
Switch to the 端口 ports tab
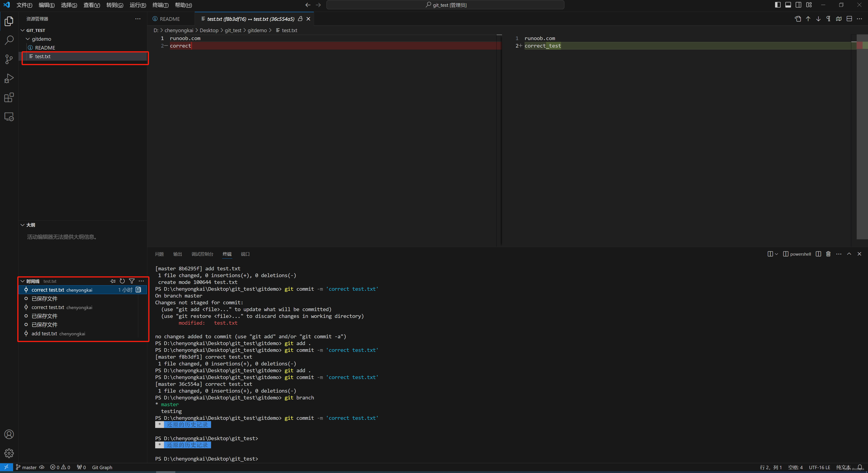coord(245,254)
